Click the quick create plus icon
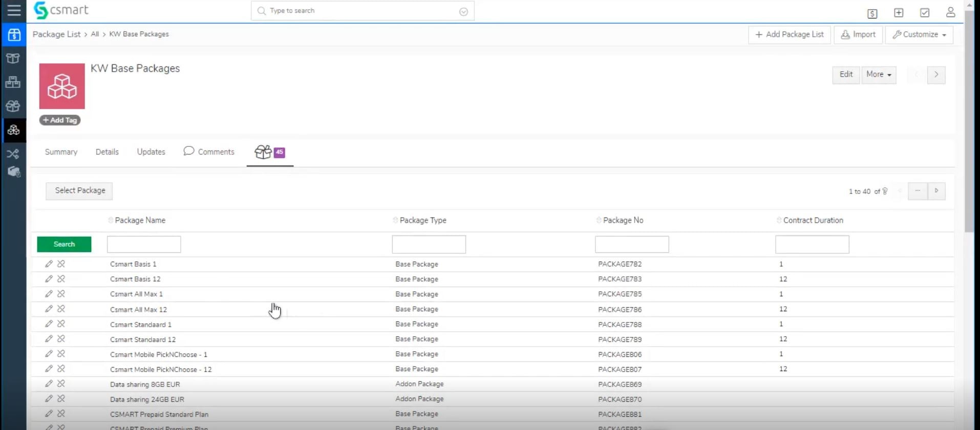Screen dimensions: 980x430 pyautogui.click(x=899, y=13)
